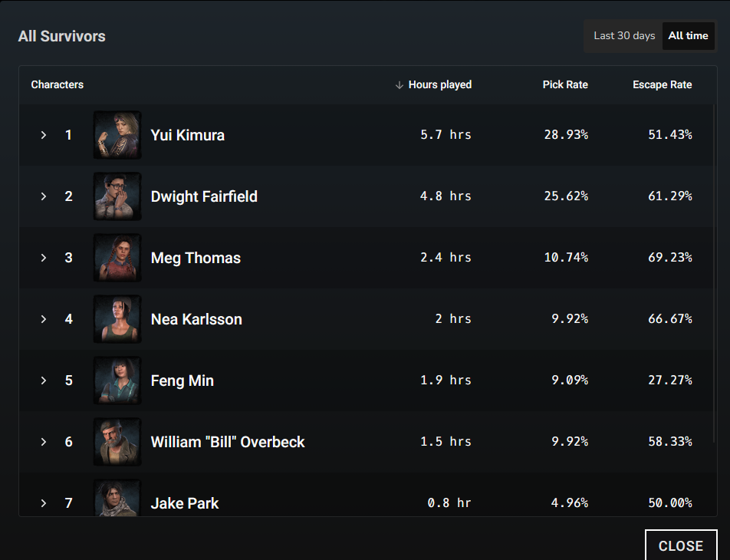The image size is (730, 560).
Task: Click Dwight Fairfield's portrait icon
Action: point(117,196)
